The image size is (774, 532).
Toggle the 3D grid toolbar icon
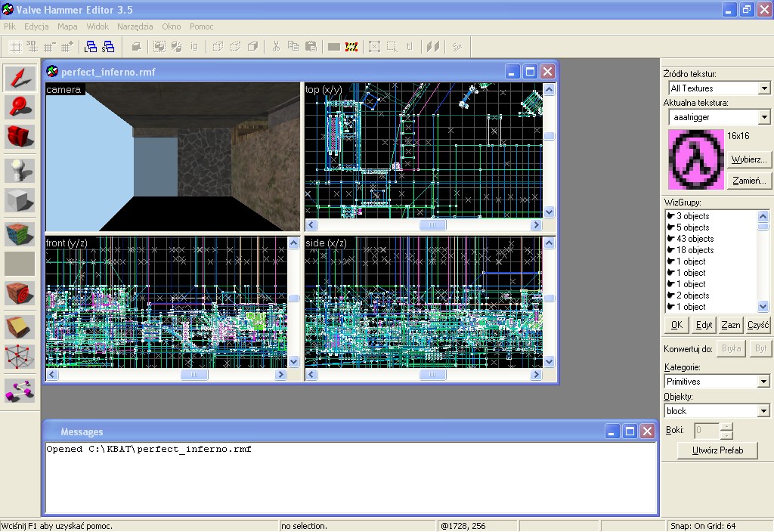(32, 47)
